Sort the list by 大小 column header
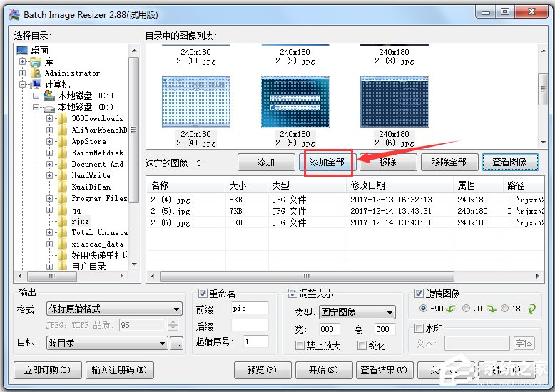 [x=247, y=185]
